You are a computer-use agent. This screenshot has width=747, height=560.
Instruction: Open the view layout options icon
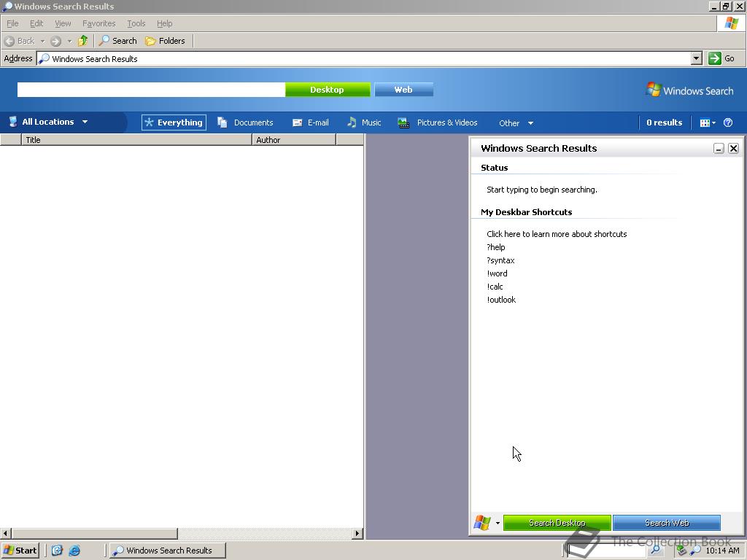[708, 122]
